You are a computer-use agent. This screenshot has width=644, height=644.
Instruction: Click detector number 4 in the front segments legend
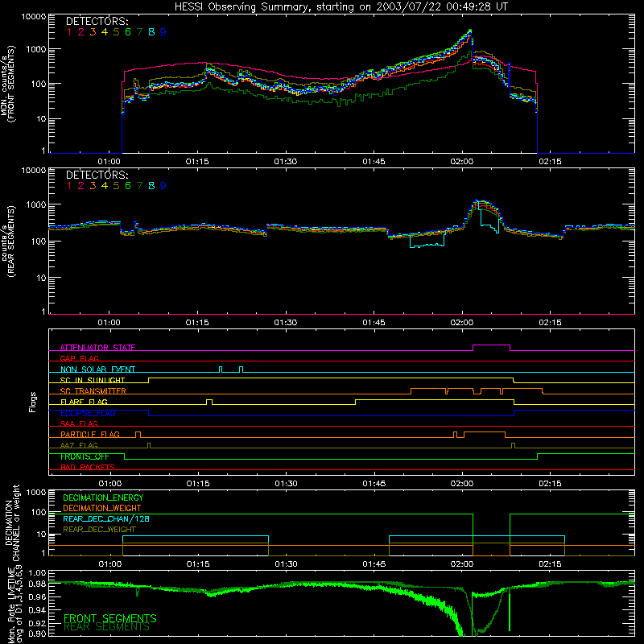pyautogui.click(x=105, y=31)
